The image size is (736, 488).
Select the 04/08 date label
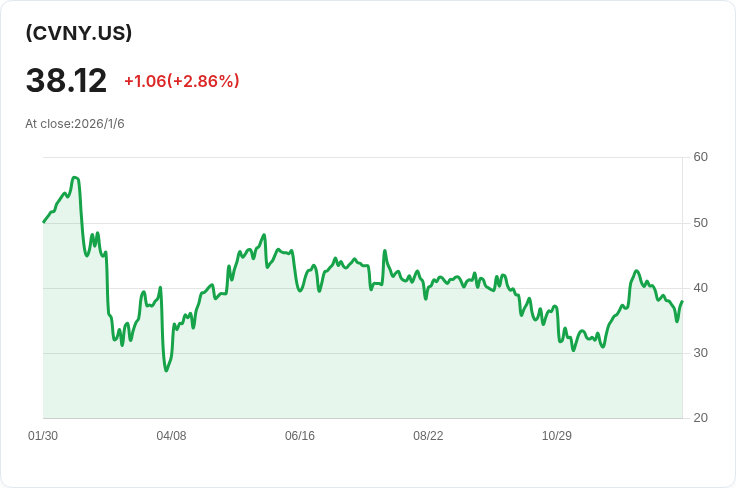coord(171,436)
